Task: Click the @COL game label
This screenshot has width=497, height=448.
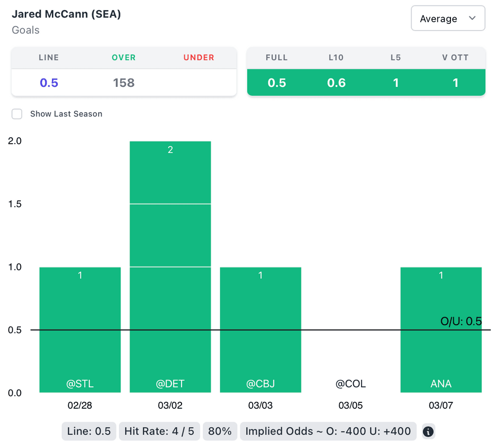Action: (x=350, y=383)
